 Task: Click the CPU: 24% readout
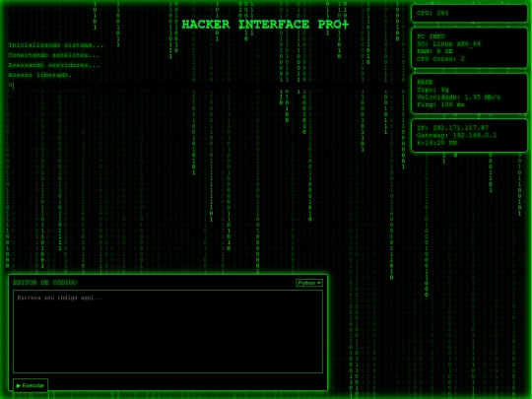[432, 13]
